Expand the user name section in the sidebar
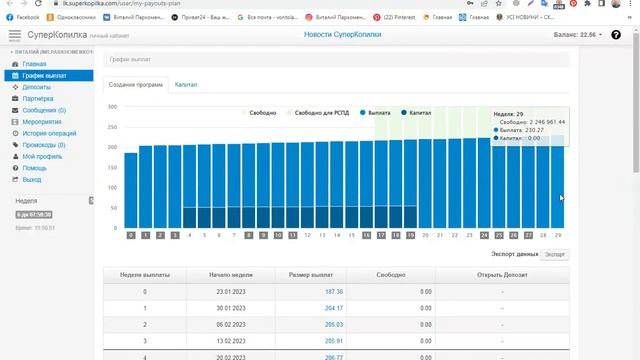 click(x=52, y=52)
